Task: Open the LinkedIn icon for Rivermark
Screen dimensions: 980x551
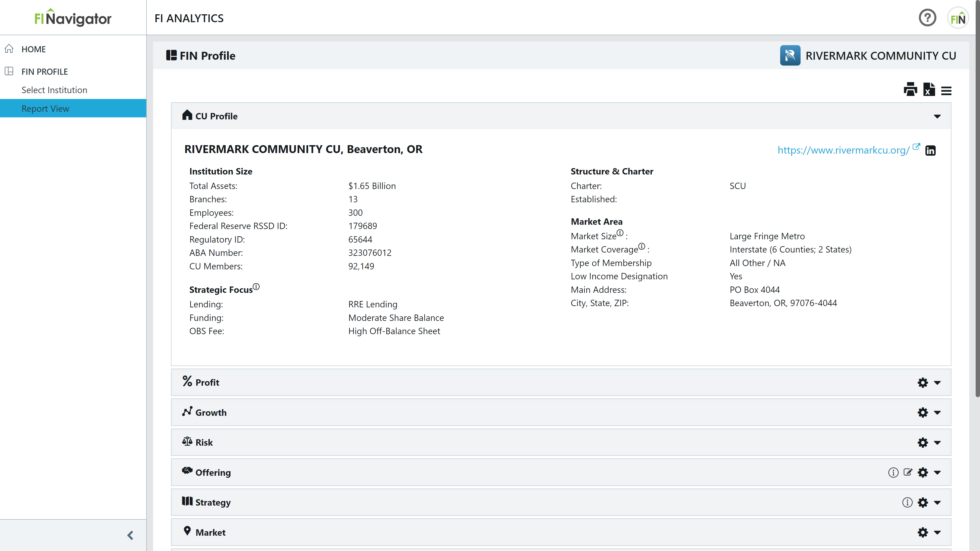Action: (930, 151)
